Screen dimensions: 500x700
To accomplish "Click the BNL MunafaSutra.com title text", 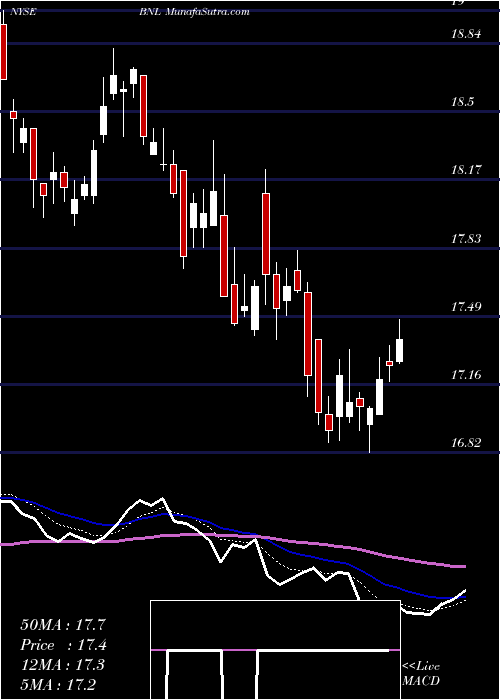I will (194, 12).
